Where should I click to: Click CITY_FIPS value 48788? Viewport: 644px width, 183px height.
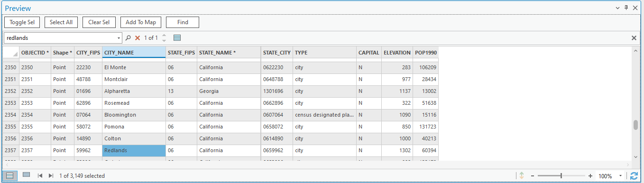[x=88, y=79]
